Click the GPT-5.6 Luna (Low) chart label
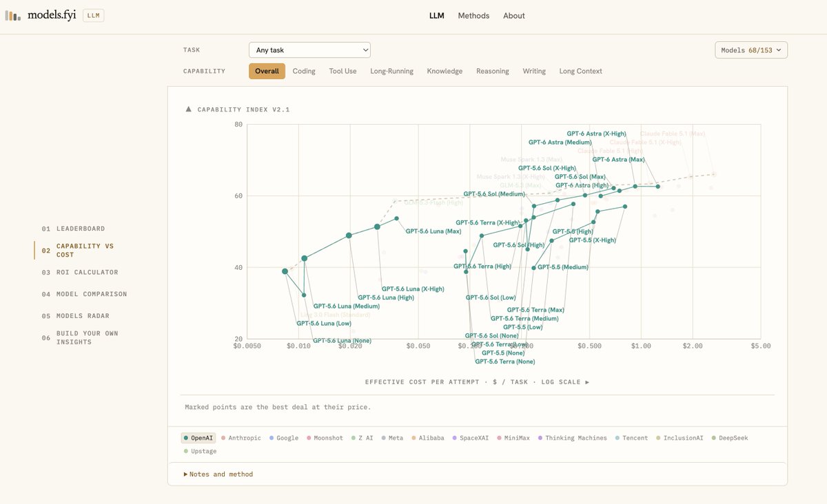The width and height of the screenshot is (827, 504). tap(324, 323)
